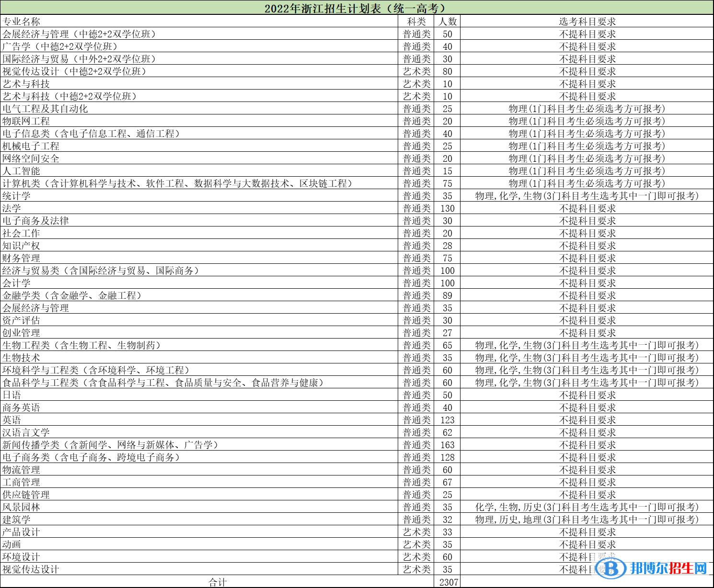Viewport: 714px width, 588px height.
Task: Select the 建筑学 cell
Action: [199, 519]
